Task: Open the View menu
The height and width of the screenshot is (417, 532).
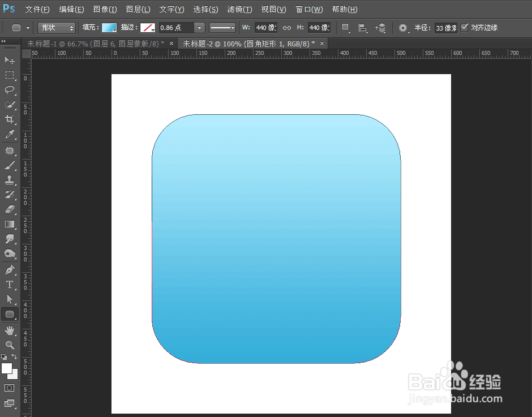Action: pyautogui.click(x=273, y=9)
